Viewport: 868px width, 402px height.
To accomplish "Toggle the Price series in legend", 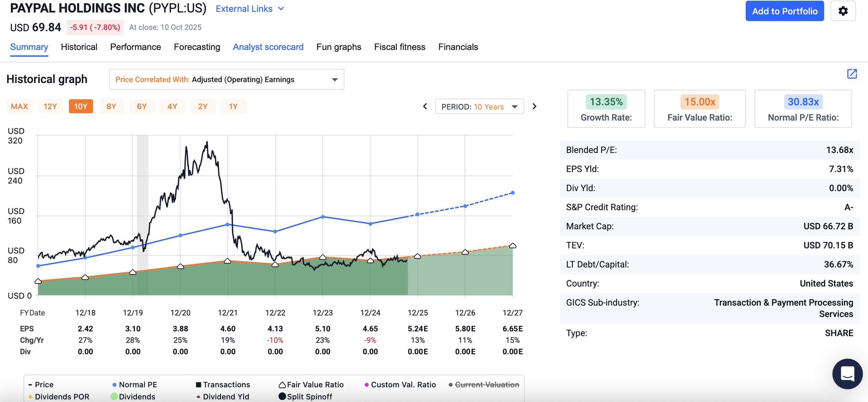I will (41, 385).
